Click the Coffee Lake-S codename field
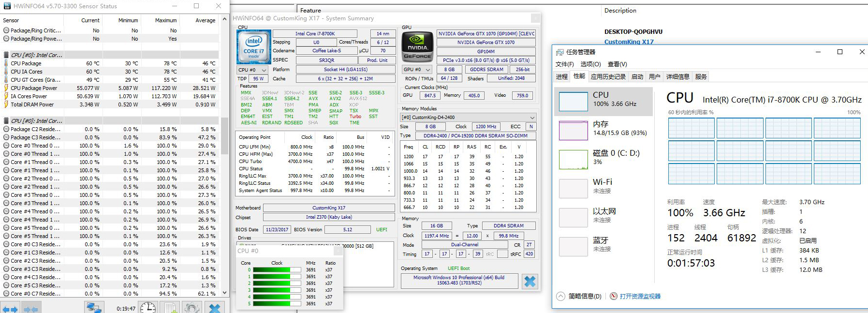 326,50
